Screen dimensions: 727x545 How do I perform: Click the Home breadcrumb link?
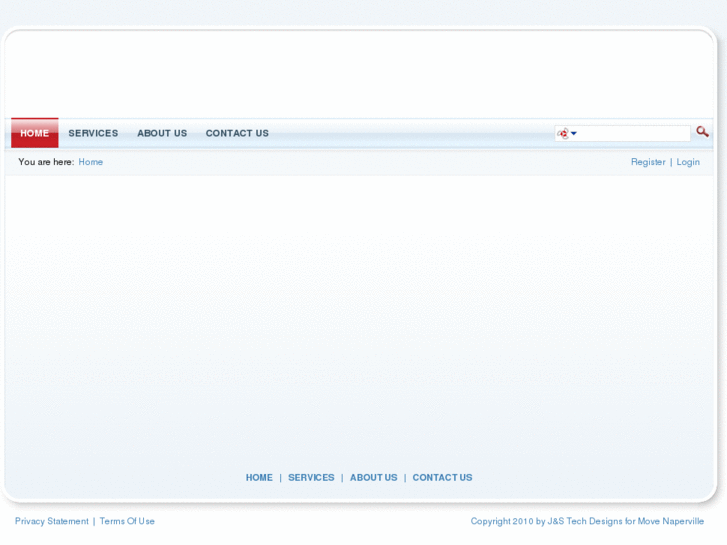pos(90,162)
